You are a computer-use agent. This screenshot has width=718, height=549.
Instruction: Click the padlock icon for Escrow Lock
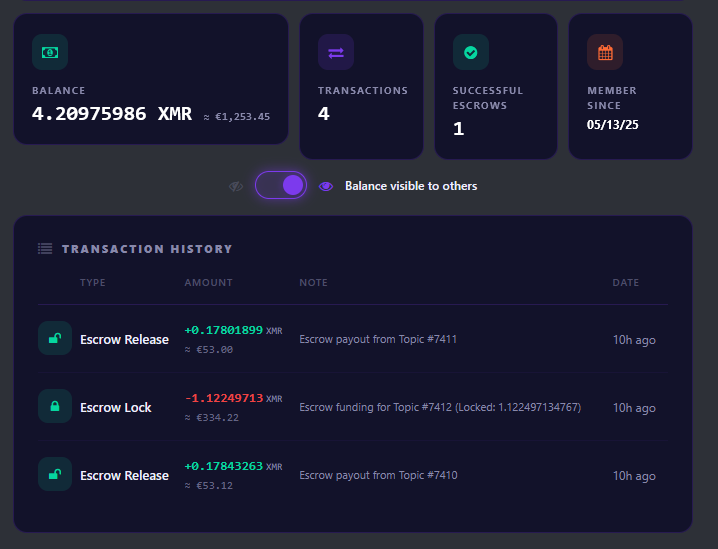click(55, 406)
